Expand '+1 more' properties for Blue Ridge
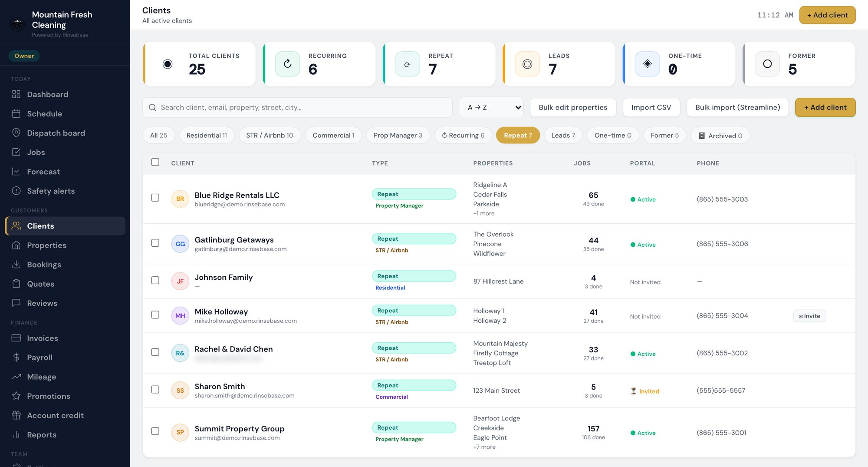The height and width of the screenshot is (467, 868). [x=483, y=213]
